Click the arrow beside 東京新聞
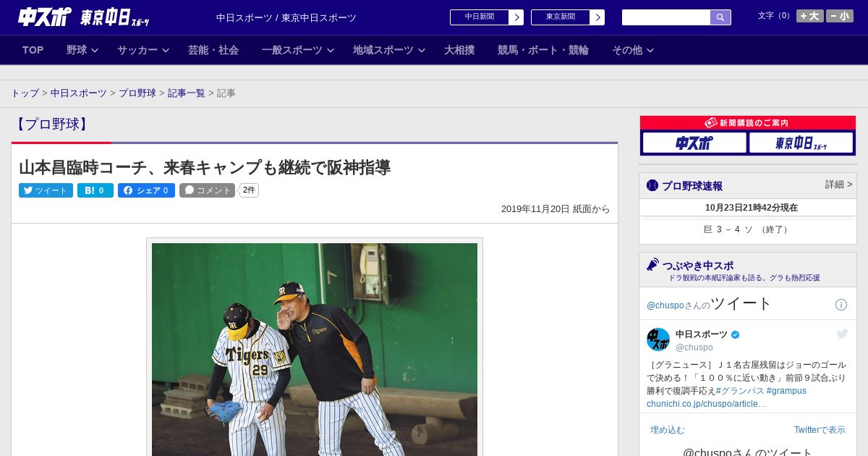 pos(597,17)
